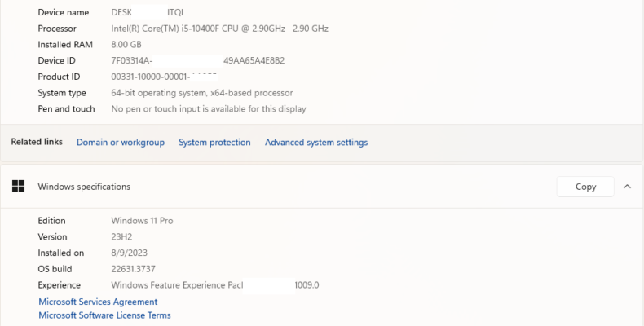Click the Processor label
644x326 pixels.
coord(57,29)
